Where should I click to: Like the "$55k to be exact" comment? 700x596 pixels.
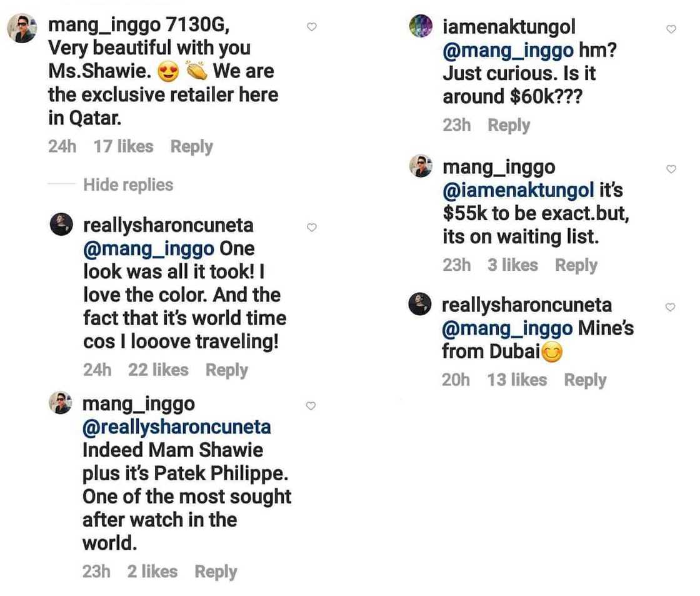(671, 169)
